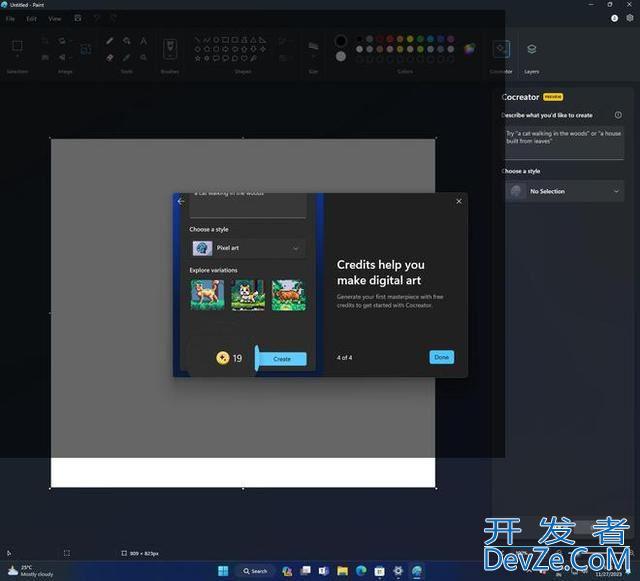
Task: Select the first orange cat variation thumbnail
Action: [x=207, y=295]
